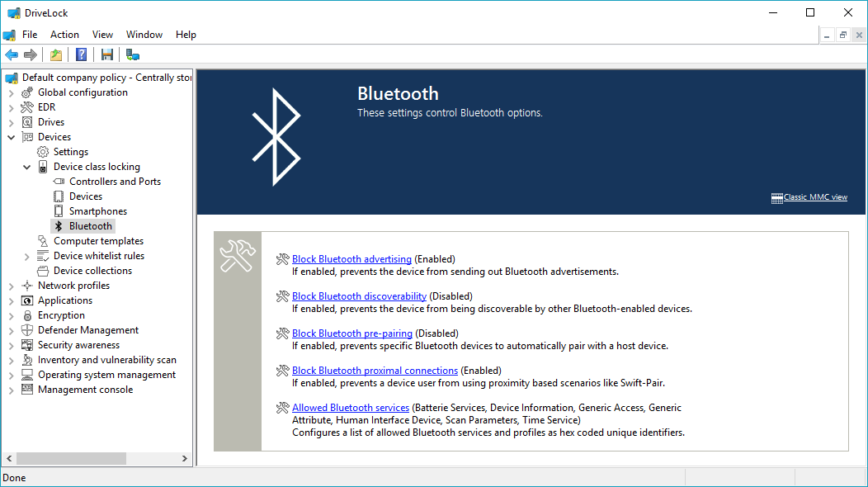Expand the Management console node
This screenshot has height=487, width=868.
coord(11,390)
